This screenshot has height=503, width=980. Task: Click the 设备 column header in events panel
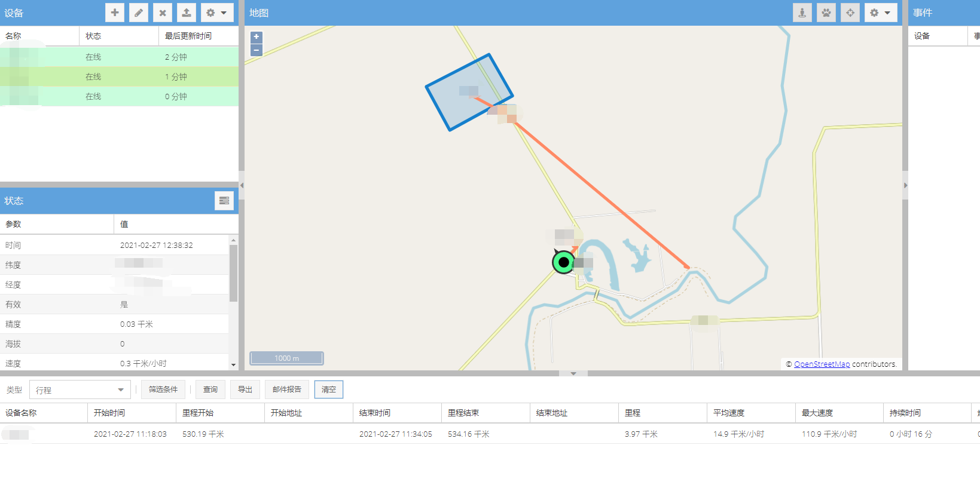938,36
